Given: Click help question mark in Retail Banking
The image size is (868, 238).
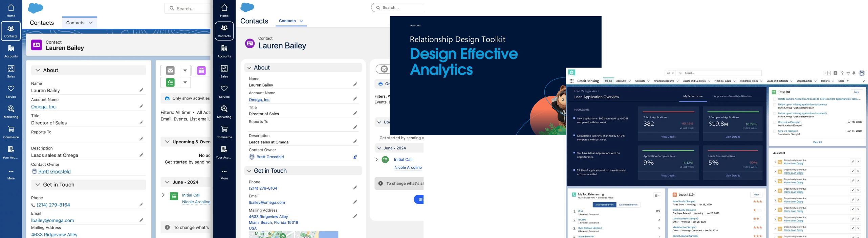Looking at the screenshot, I should (x=842, y=73).
